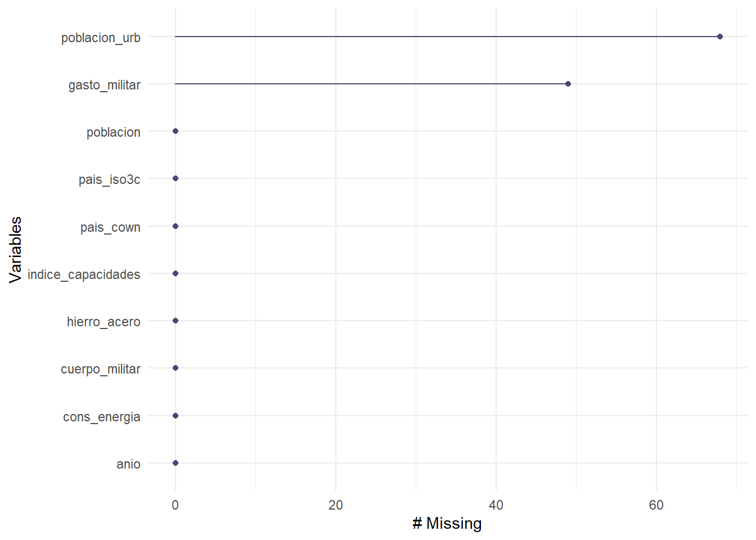Click the "# Missing" x-axis title
756x540 pixels.
447,523
